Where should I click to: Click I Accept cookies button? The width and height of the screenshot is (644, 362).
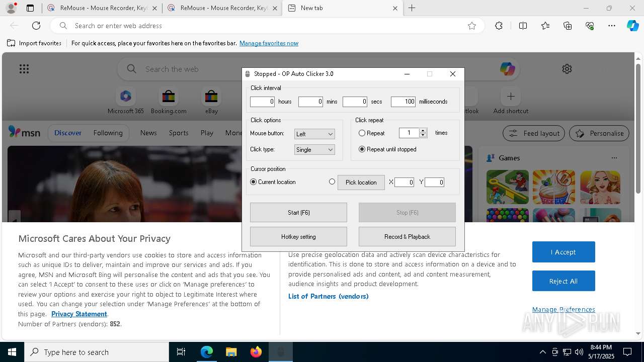tap(563, 252)
